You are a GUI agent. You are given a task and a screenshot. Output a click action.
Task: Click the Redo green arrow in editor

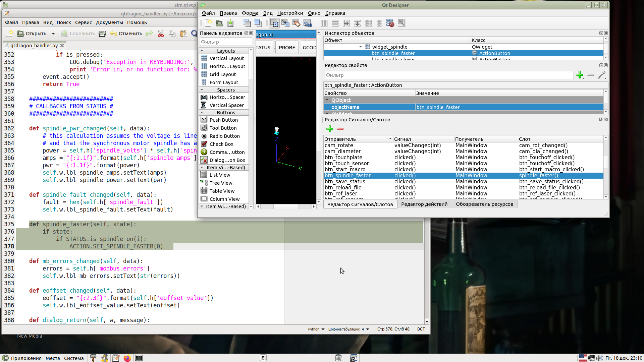[x=149, y=34]
